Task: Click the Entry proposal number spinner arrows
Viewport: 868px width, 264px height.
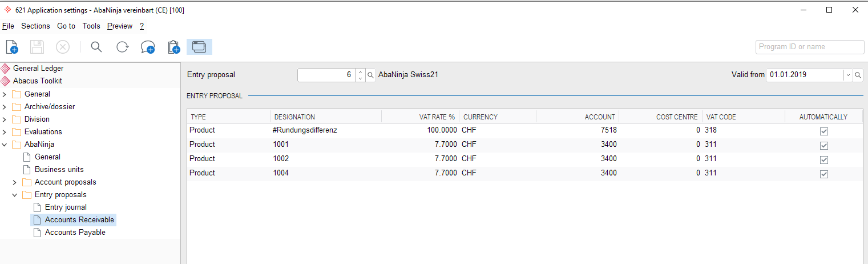Action: [360, 75]
